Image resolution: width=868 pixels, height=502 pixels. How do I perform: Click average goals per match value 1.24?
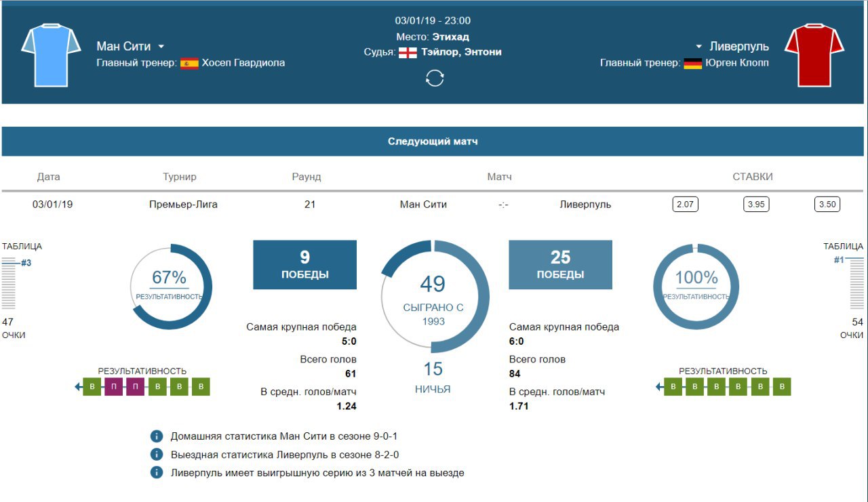tap(347, 406)
